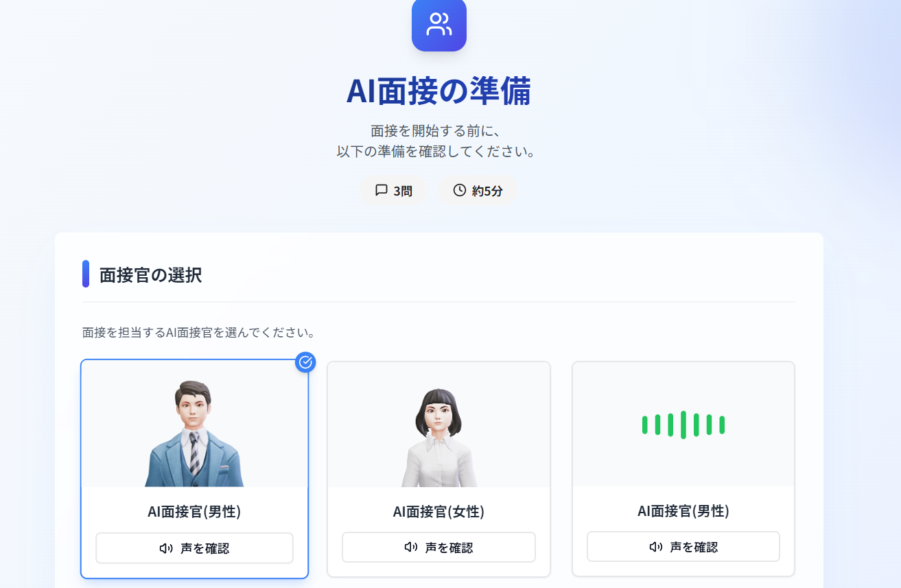Select the female avatar in white shirt

coord(438,437)
